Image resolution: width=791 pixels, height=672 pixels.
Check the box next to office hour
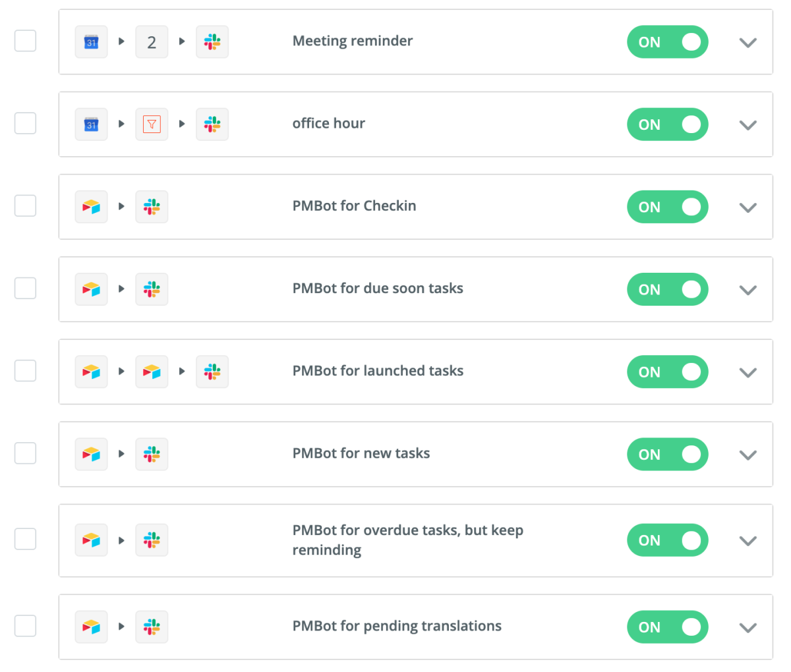25,123
